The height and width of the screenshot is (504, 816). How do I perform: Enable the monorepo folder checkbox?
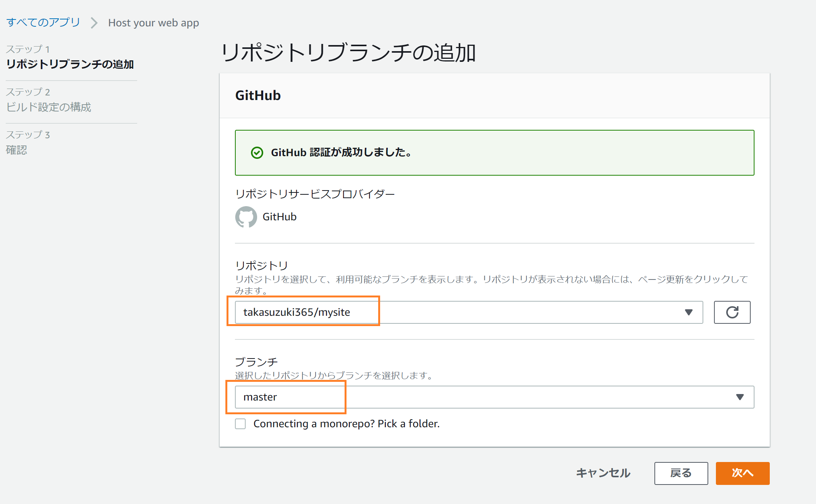pos(240,424)
